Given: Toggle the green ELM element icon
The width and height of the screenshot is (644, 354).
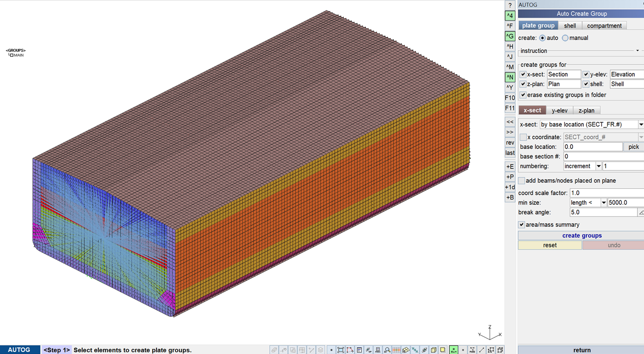Looking at the screenshot, I should pos(453,350).
